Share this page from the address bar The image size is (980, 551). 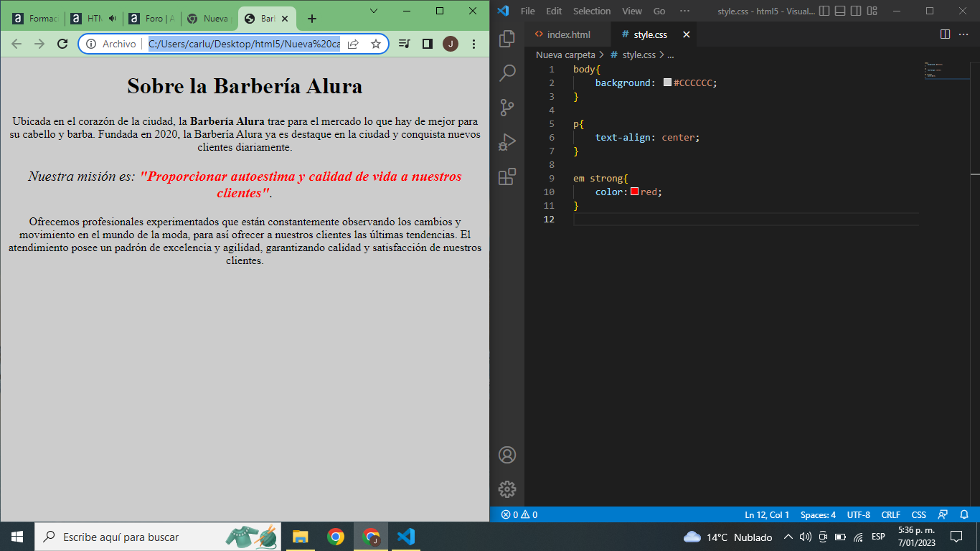point(353,44)
